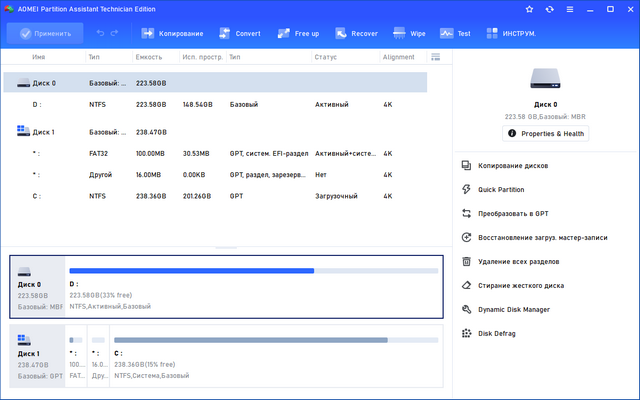Open Properties & Health for Disk 0
The height and width of the screenshot is (400, 640).
tap(545, 133)
